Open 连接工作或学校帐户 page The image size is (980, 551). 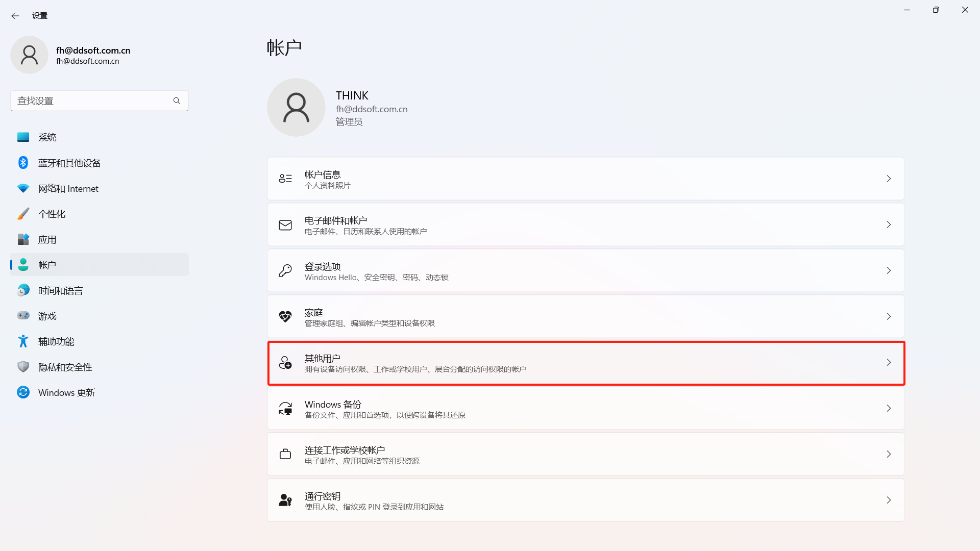(585, 454)
